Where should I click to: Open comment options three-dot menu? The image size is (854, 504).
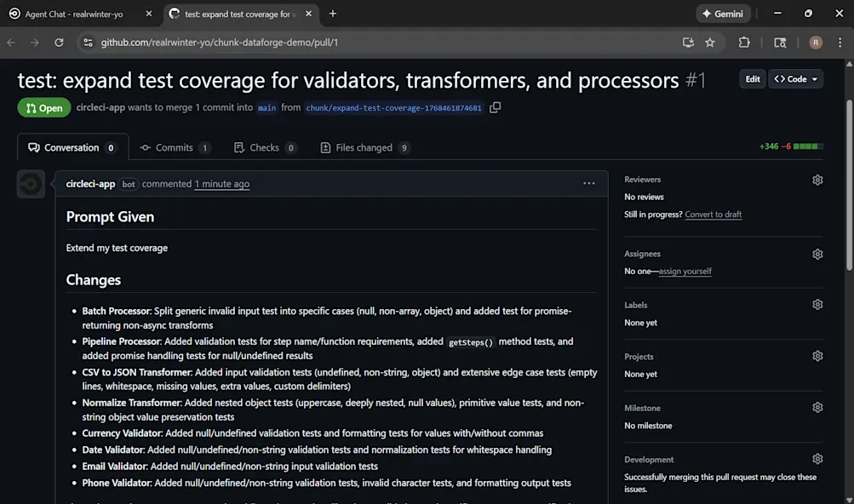tap(588, 184)
